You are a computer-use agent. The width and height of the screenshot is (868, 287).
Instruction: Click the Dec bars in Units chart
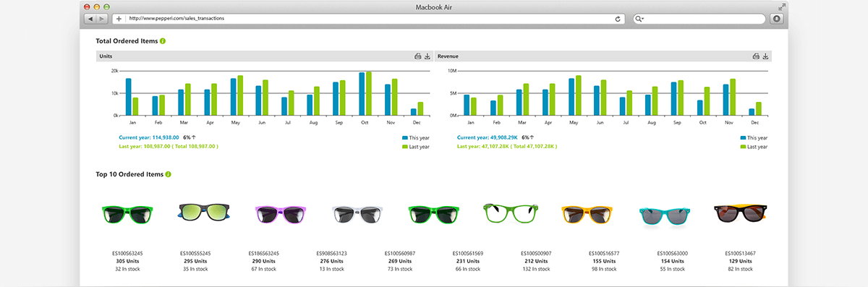click(x=417, y=108)
